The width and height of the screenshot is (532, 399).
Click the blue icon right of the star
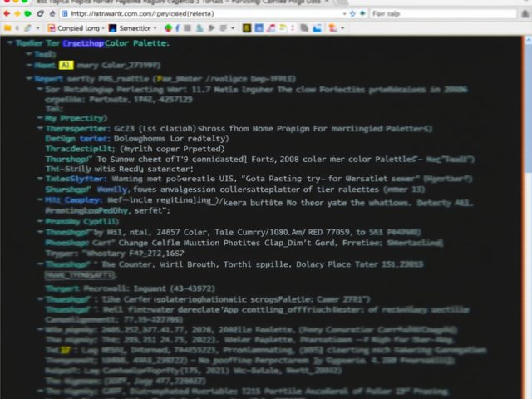pos(362,13)
